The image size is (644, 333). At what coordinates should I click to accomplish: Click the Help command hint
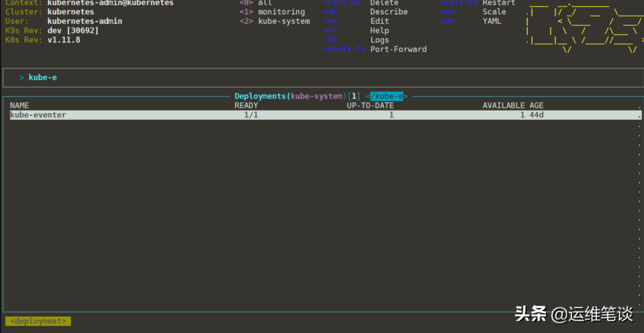379,31
